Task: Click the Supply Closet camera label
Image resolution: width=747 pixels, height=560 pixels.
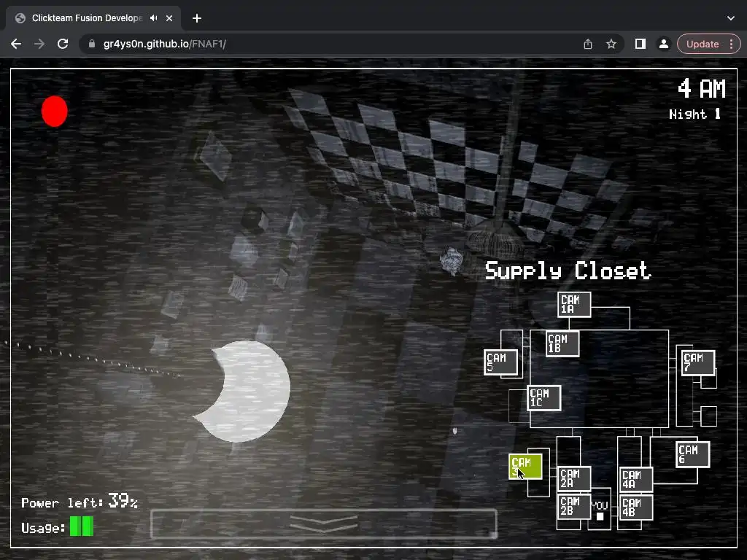Action: tap(568, 271)
